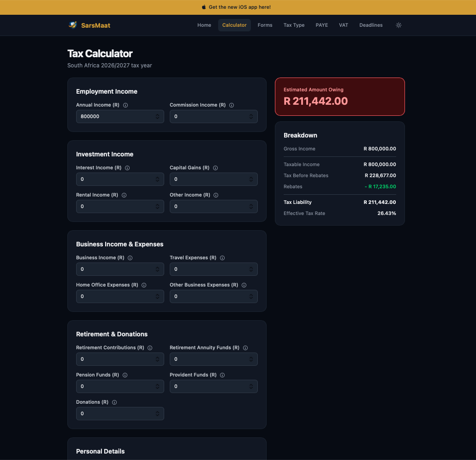Screen dimensions: 476x460
Task: Open the Tax Type page
Action: point(294,25)
